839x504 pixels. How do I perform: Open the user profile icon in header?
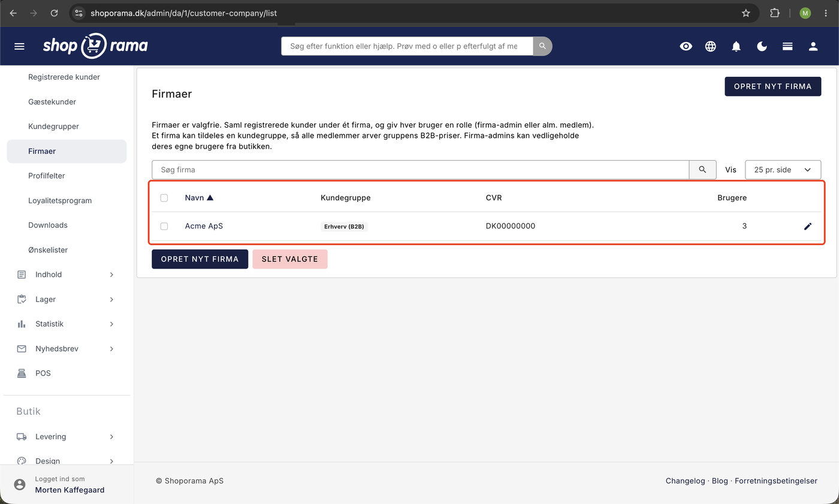tap(813, 46)
